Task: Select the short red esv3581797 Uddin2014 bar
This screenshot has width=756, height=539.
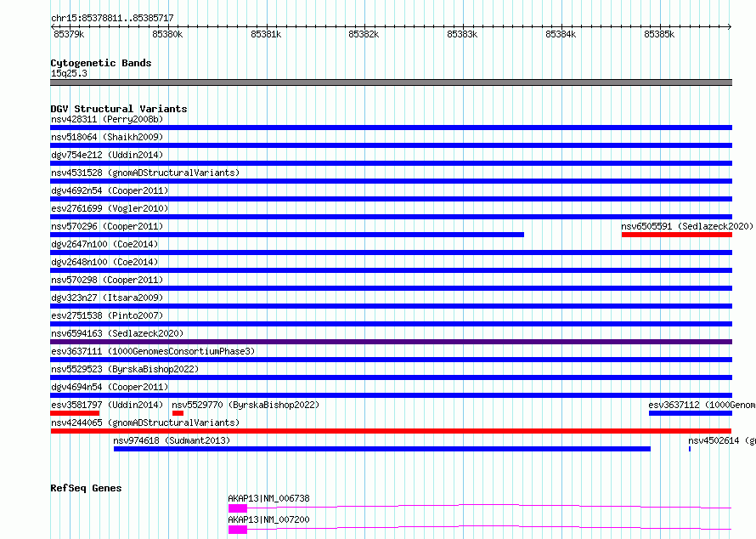Action: coord(75,413)
